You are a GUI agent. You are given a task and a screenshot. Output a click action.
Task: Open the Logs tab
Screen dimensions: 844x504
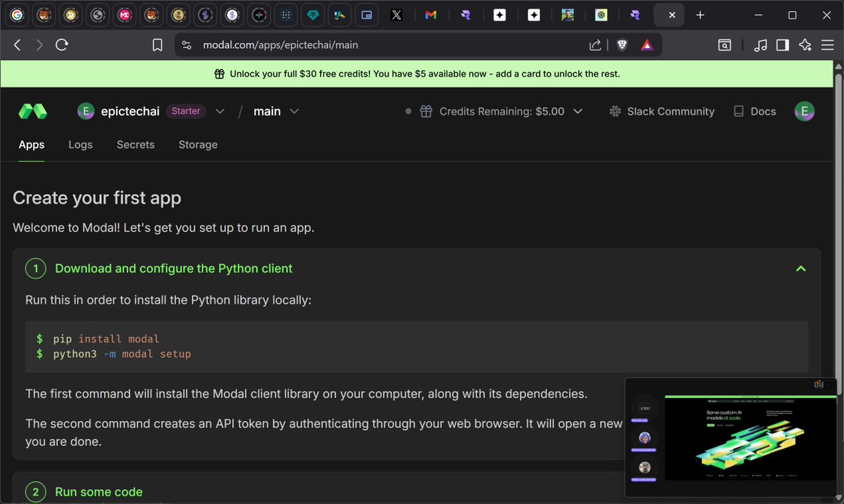pyautogui.click(x=80, y=144)
